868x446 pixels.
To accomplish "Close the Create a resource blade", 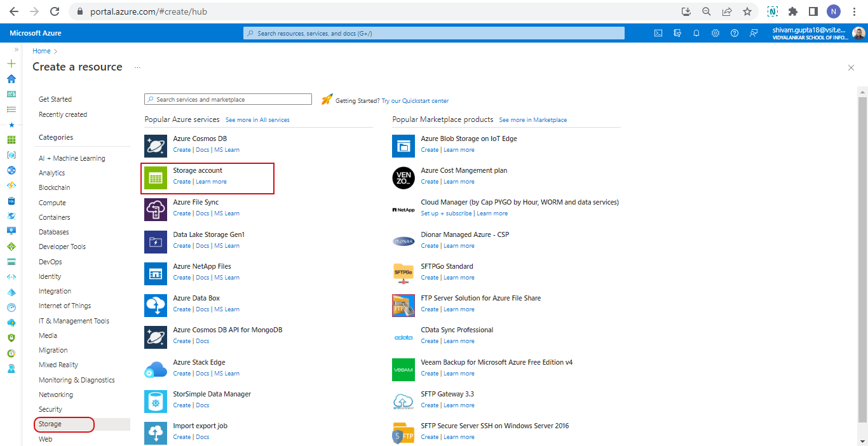I will (x=851, y=67).
